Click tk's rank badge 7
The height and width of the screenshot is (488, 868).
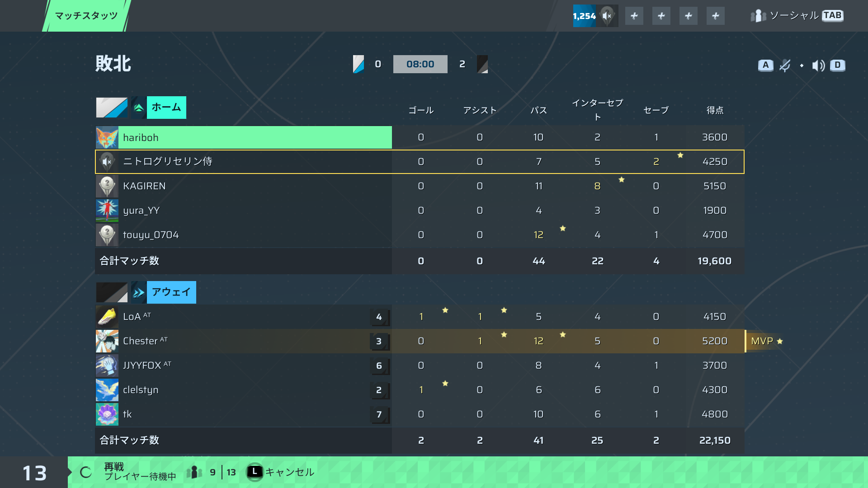379,415
